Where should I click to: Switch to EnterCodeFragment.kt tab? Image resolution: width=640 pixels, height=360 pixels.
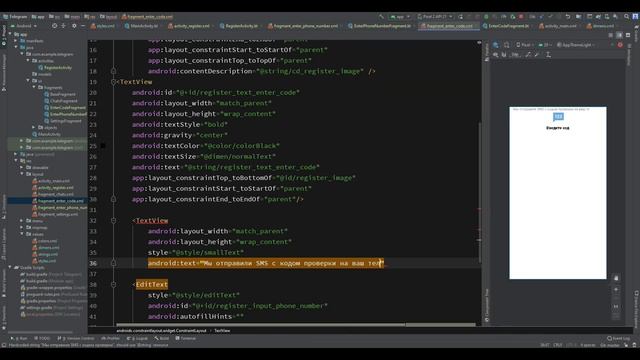coord(506,26)
